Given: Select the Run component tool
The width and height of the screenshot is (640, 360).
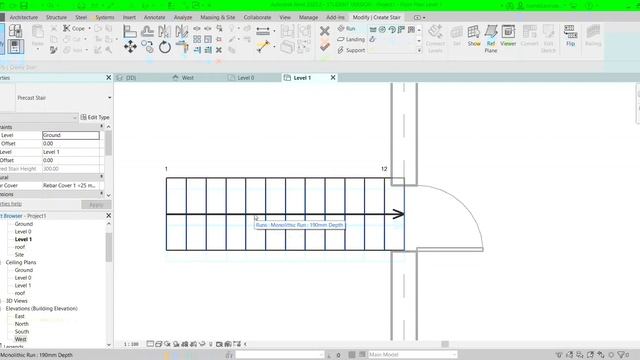Looking at the screenshot, I should point(346,29).
